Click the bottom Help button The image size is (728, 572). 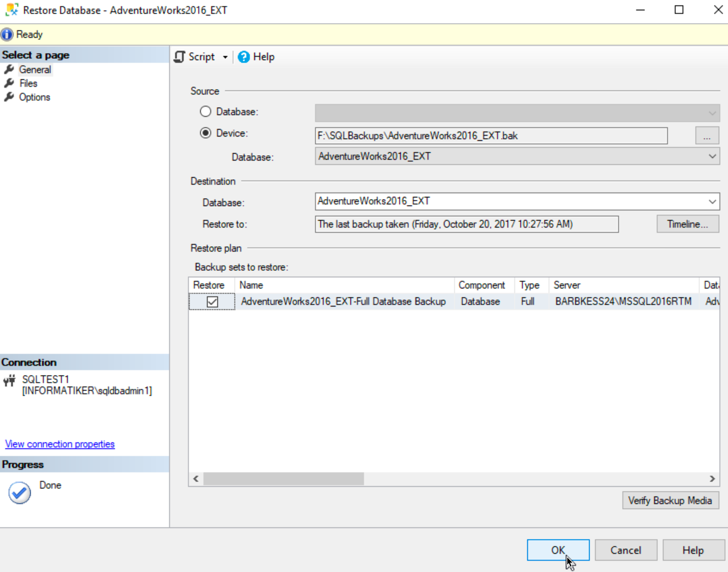693,550
